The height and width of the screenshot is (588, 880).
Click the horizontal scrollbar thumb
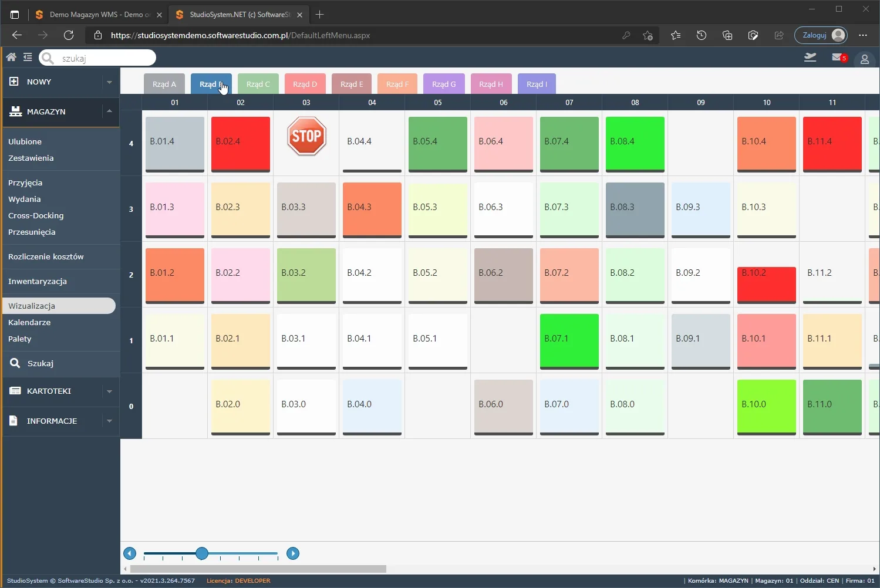click(x=258, y=569)
